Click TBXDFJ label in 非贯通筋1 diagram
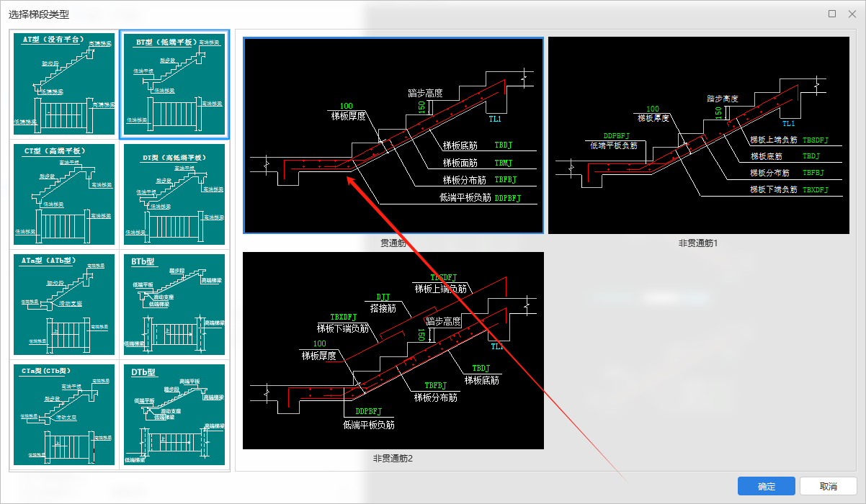Viewport: 866px width, 504px height. (816, 189)
